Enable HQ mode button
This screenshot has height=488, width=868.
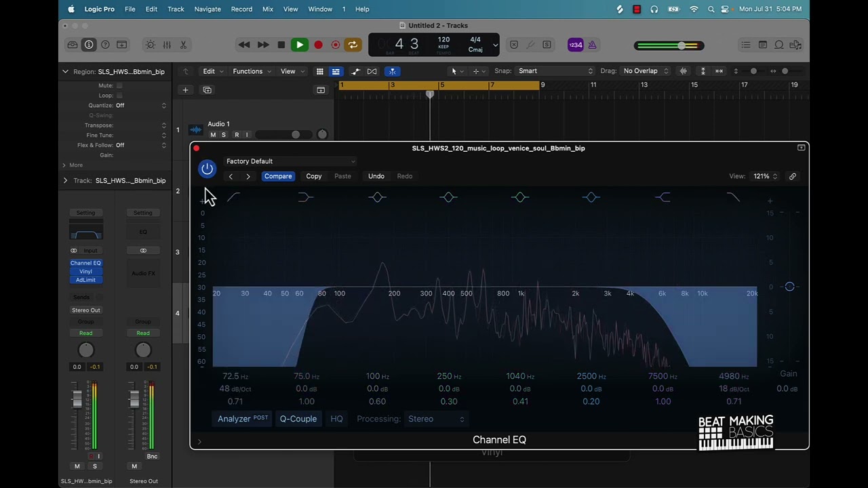pos(336,419)
